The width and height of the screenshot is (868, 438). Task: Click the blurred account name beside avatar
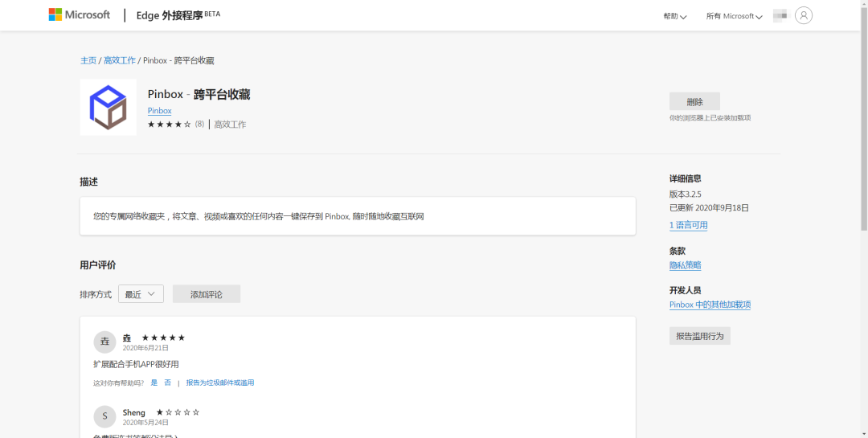point(780,15)
